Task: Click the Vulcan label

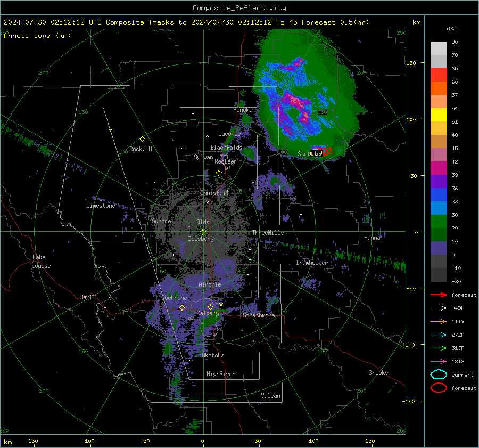Action: [x=271, y=396]
